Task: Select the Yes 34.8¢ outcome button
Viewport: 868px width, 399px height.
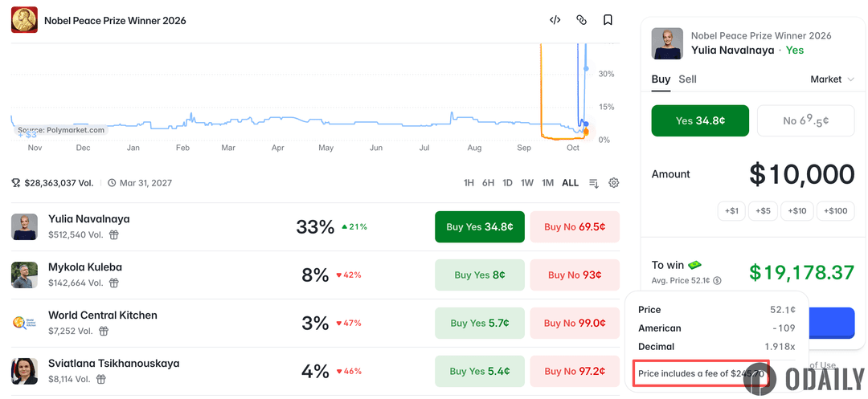Action: [x=700, y=120]
